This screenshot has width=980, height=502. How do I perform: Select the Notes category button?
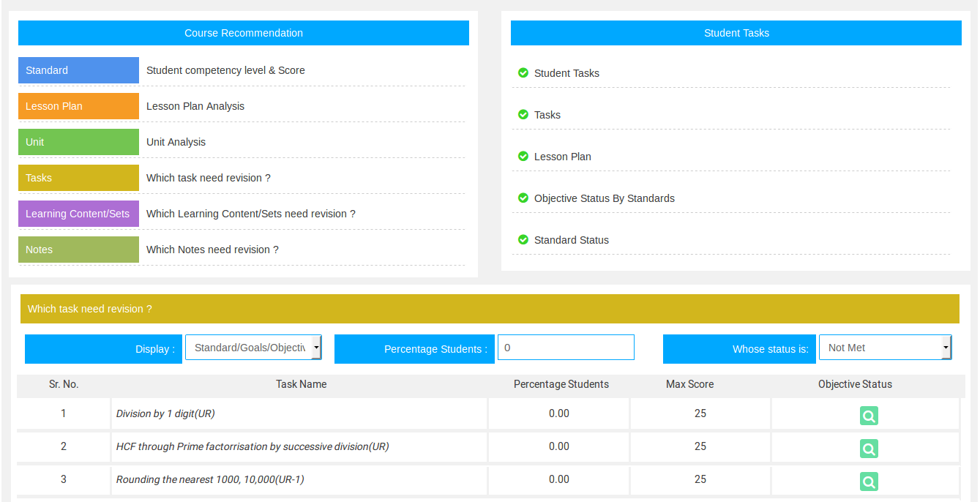click(x=78, y=250)
